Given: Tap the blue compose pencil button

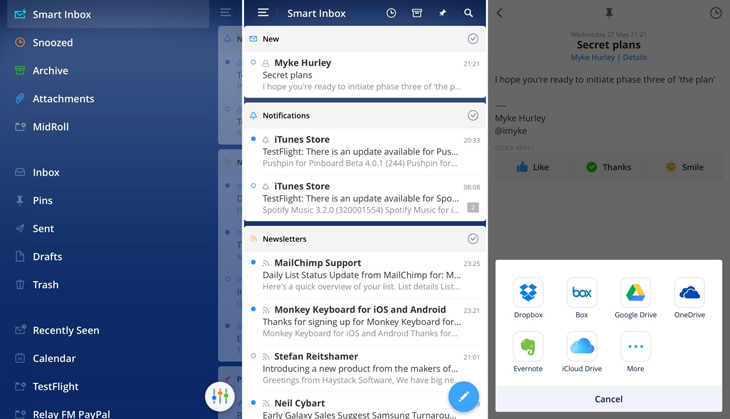Looking at the screenshot, I should 463,397.
